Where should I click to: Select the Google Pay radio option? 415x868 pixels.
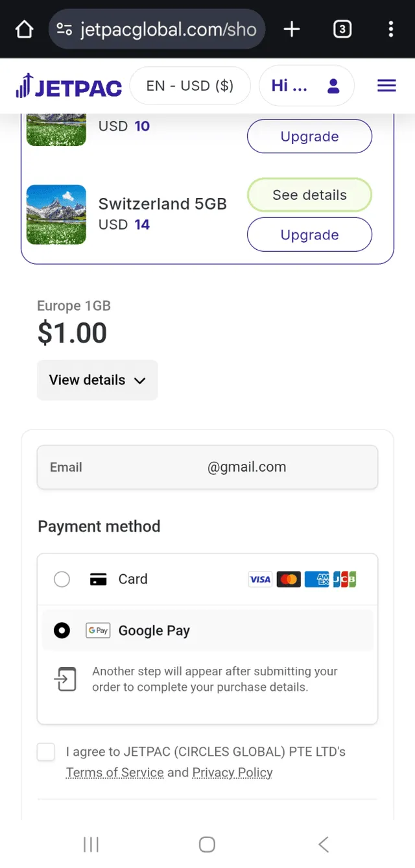coord(62,631)
